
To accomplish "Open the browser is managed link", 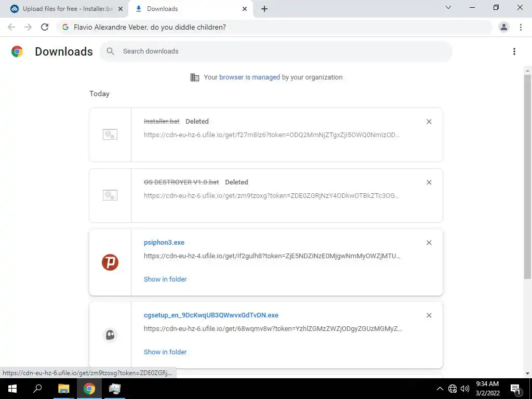I will (249, 77).
